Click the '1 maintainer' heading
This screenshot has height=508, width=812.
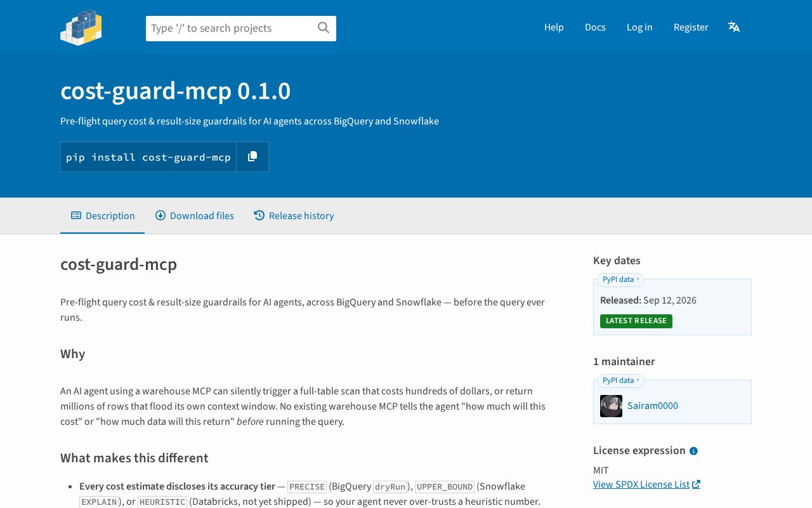624,361
